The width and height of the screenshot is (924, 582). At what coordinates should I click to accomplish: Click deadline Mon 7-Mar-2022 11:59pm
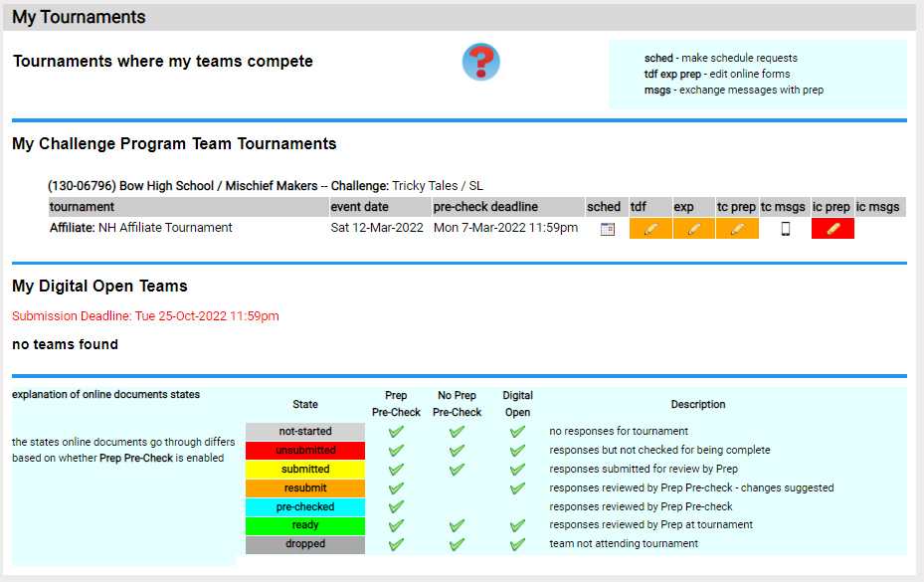point(505,228)
